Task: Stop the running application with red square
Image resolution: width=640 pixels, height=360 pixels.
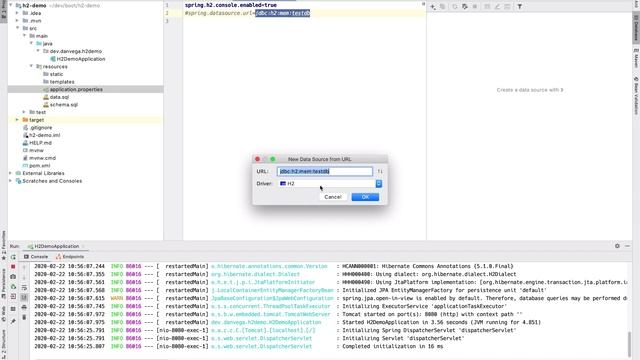Action: point(13,267)
